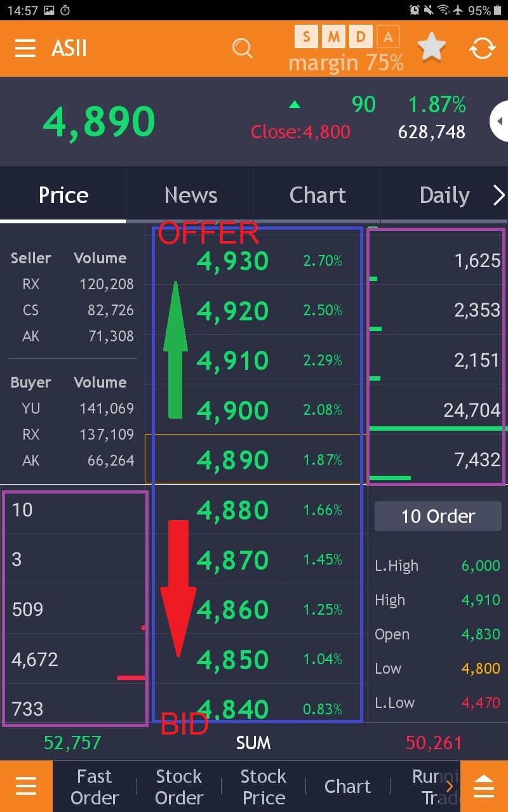Toggle the favorite star for ASII
This screenshot has width=508, height=812.
pyautogui.click(x=432, y=46)
